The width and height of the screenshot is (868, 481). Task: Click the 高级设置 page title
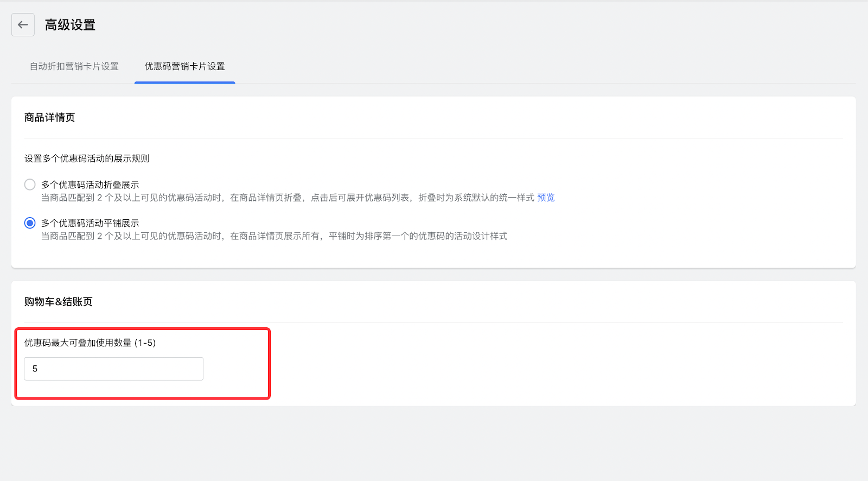click(70, 25)
